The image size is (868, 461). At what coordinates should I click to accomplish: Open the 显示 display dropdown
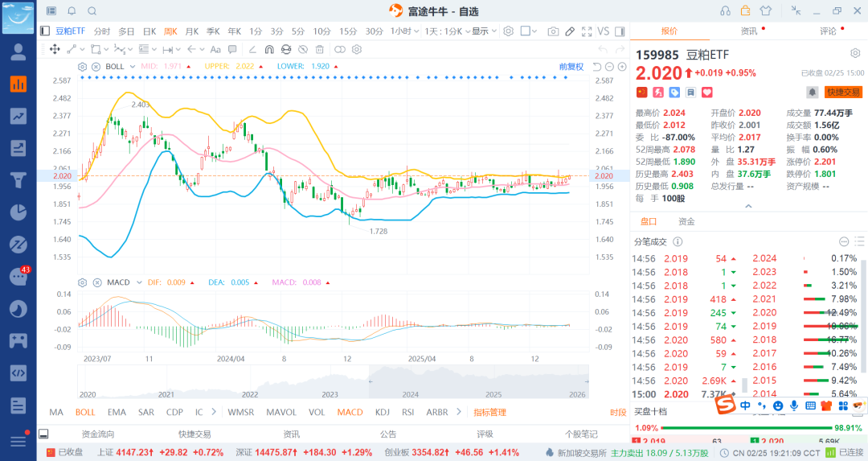485,31
